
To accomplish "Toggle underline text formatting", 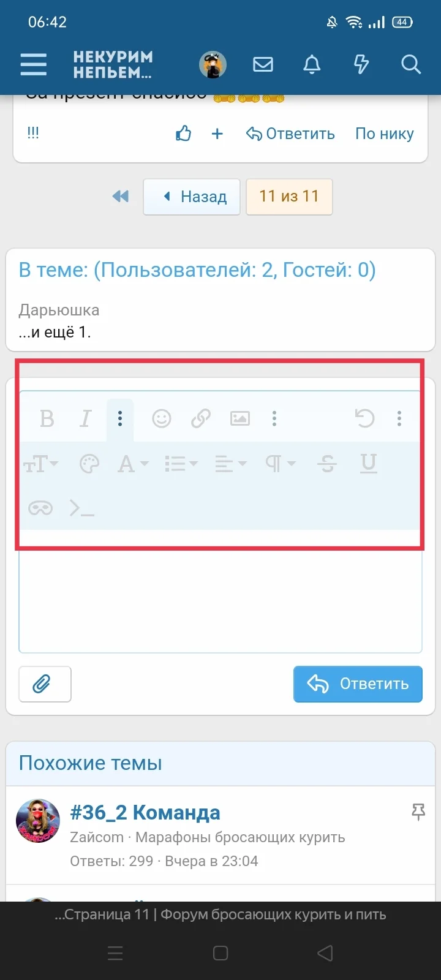I will [368, 464].
